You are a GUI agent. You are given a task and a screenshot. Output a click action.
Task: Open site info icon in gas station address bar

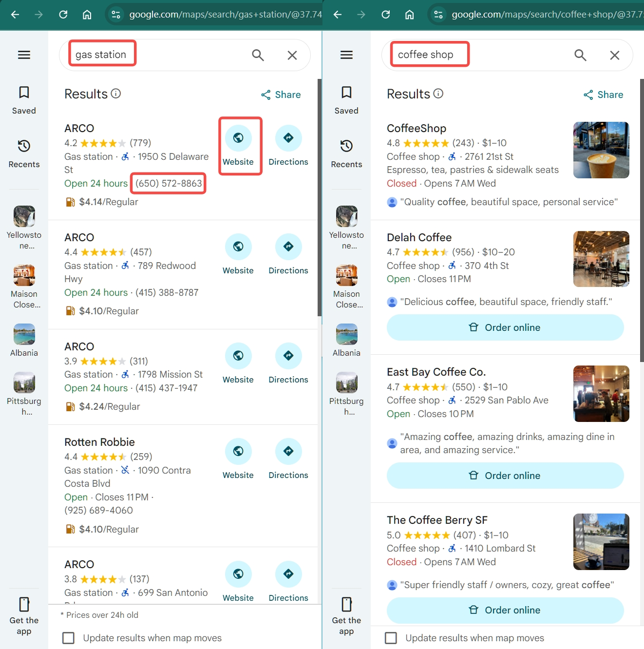pyautogui.click(x=116, y=15)
